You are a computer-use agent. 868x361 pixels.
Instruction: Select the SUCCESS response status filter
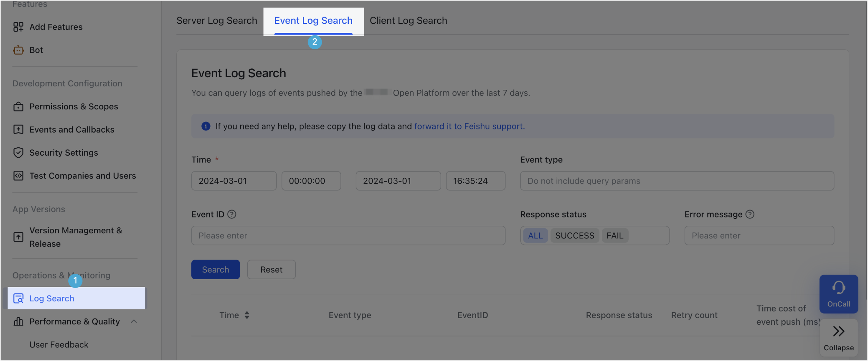(x=575, y=235)
